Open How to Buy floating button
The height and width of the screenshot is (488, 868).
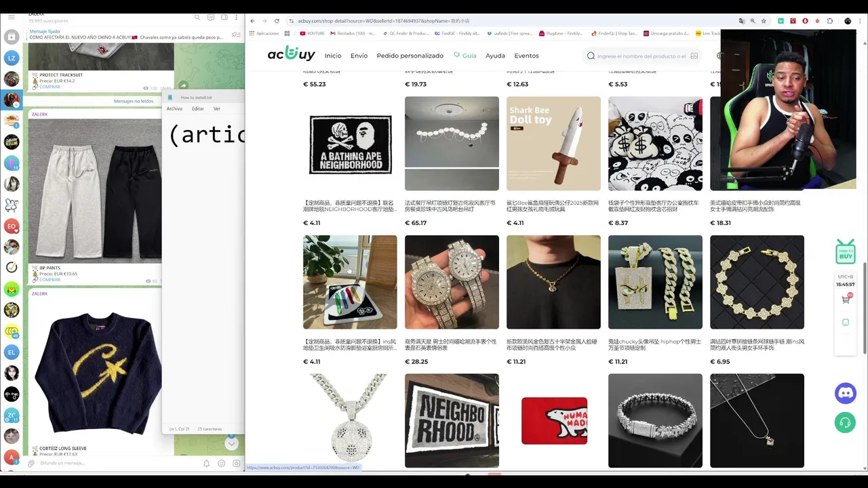click(846, 251)
